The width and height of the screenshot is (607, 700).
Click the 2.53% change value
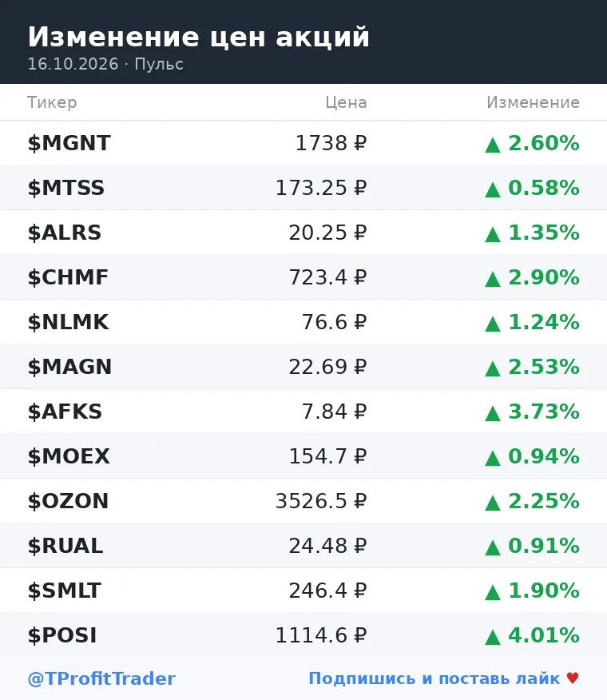[x=544, y=367]
